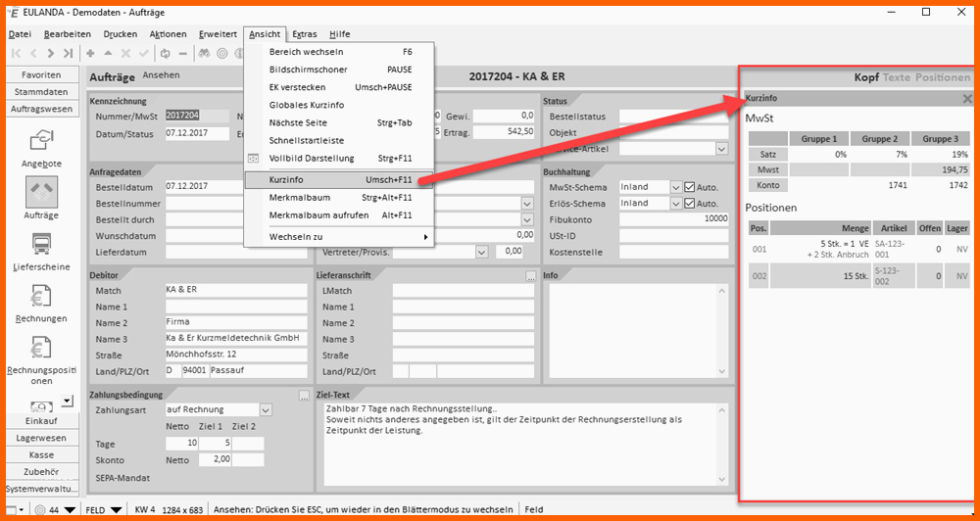Click the minus delete icon in toolbar
The width and height of the screenshot is (980, 521).
pos(182,54)
